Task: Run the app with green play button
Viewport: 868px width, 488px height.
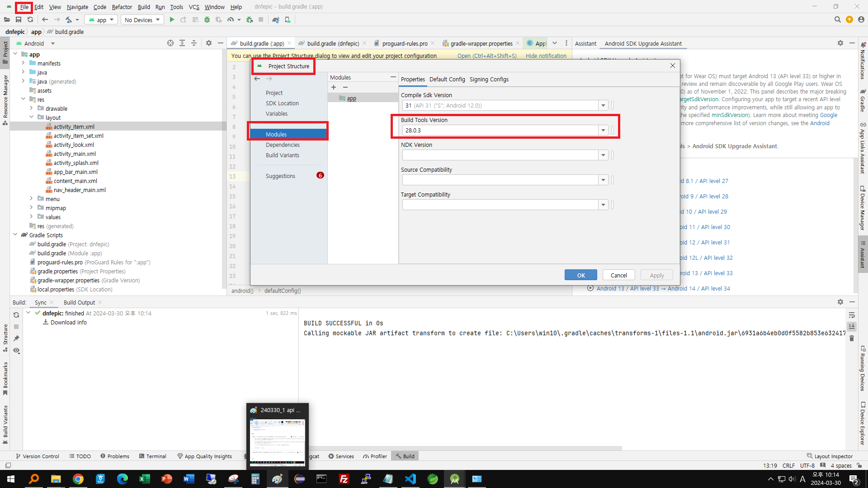Action: point(172,20)
